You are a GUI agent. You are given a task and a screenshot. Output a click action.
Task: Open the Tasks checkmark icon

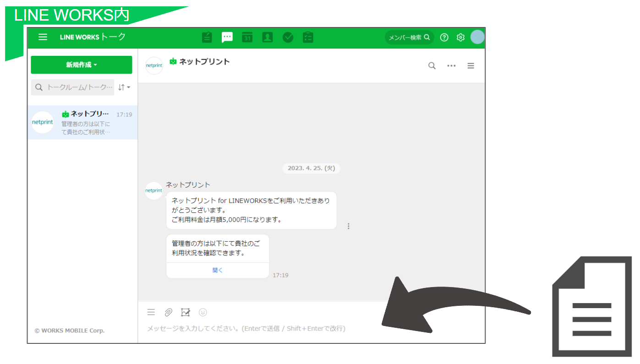point(288,38)
